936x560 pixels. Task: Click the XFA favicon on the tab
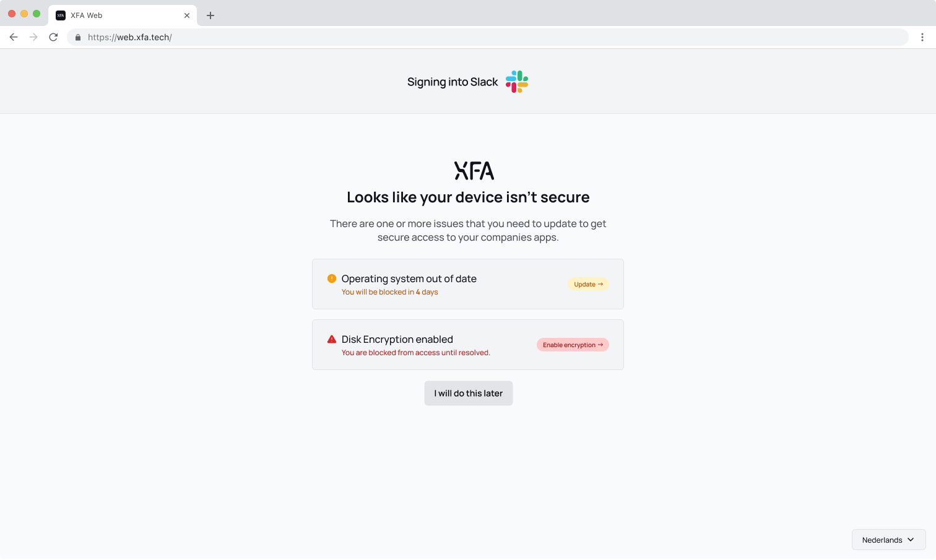tap(61, 15)
